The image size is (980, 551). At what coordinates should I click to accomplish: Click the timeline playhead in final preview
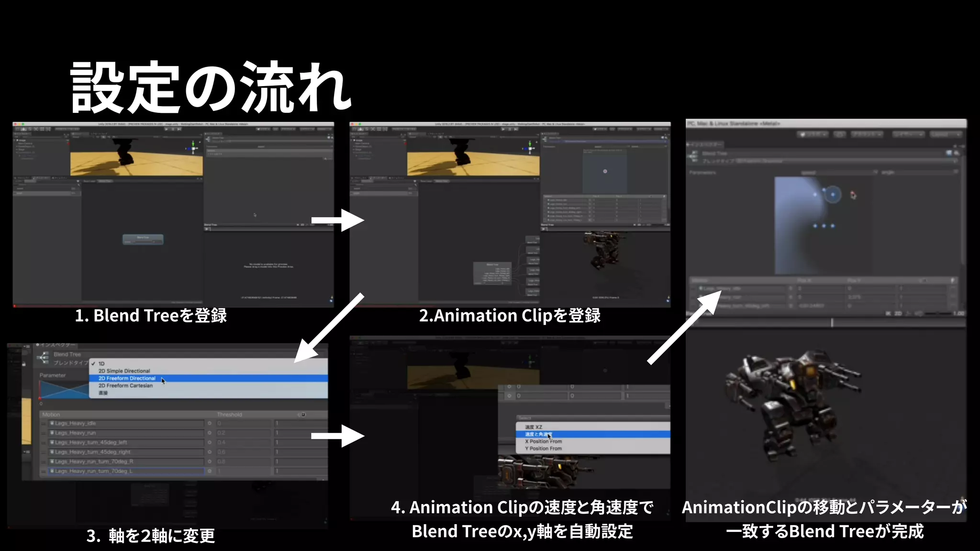point(832,323)
